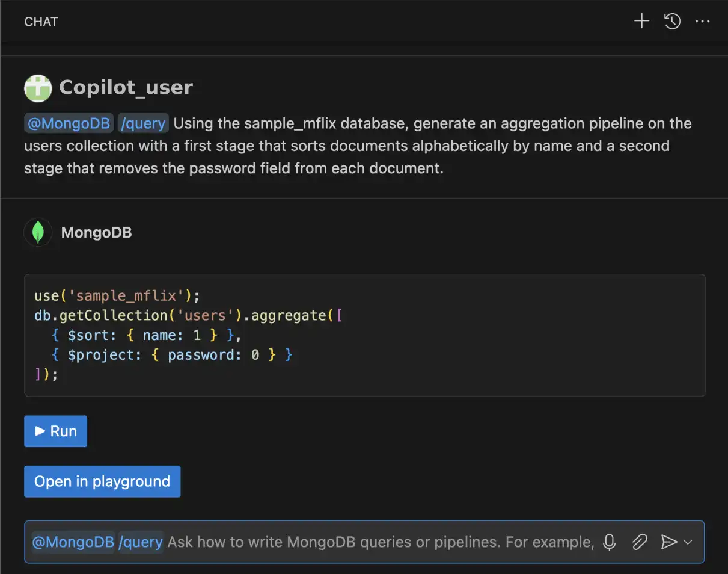Open the chat history view
This screenshot has height=574, width=728.
(672, 21)
